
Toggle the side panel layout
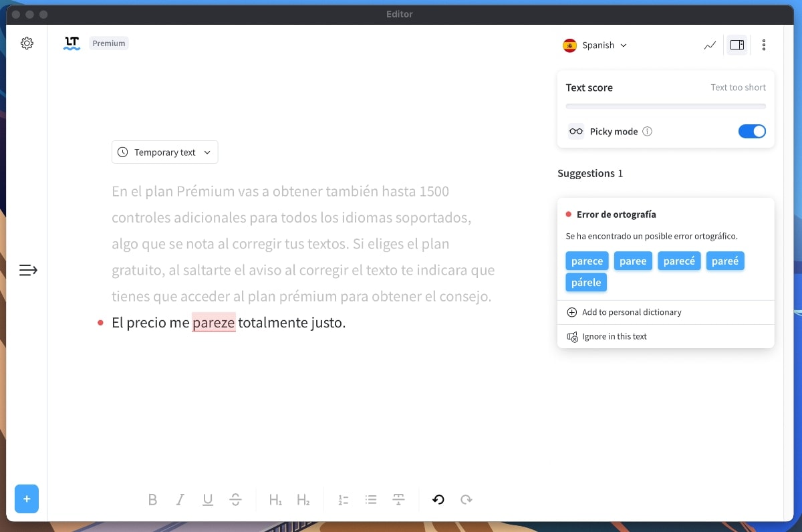[737, 44]
